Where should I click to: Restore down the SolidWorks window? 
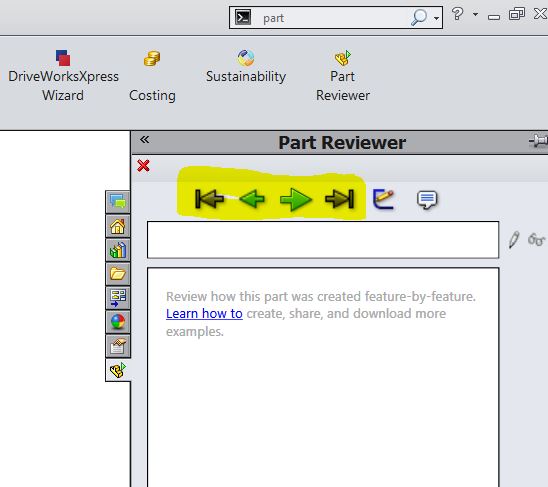[517, 14]
